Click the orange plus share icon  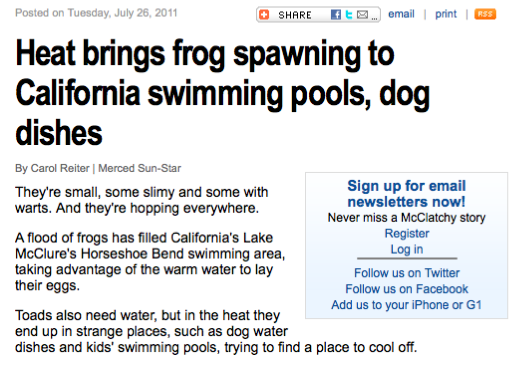coord(264,15)
